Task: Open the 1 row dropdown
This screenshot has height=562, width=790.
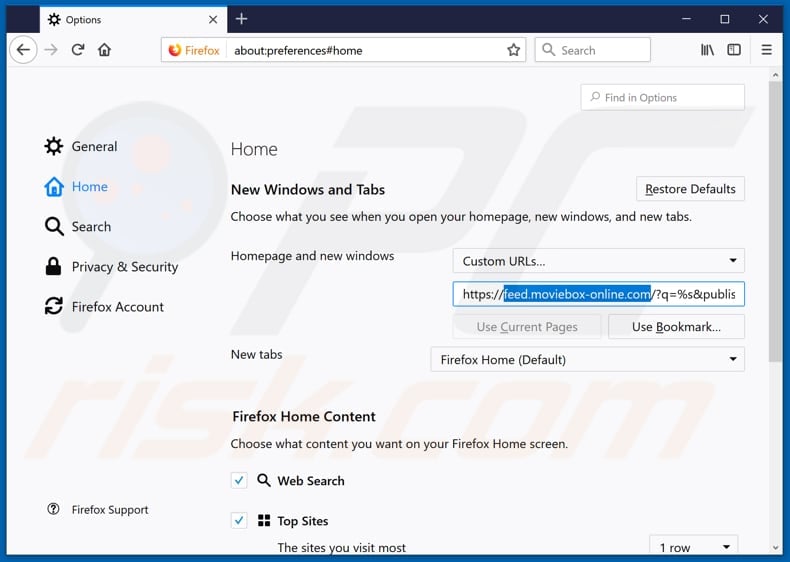Action: pos(693,547)
